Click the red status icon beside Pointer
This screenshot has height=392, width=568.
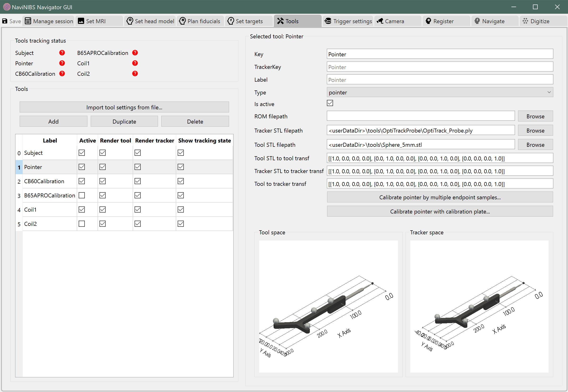click(62, 63)
